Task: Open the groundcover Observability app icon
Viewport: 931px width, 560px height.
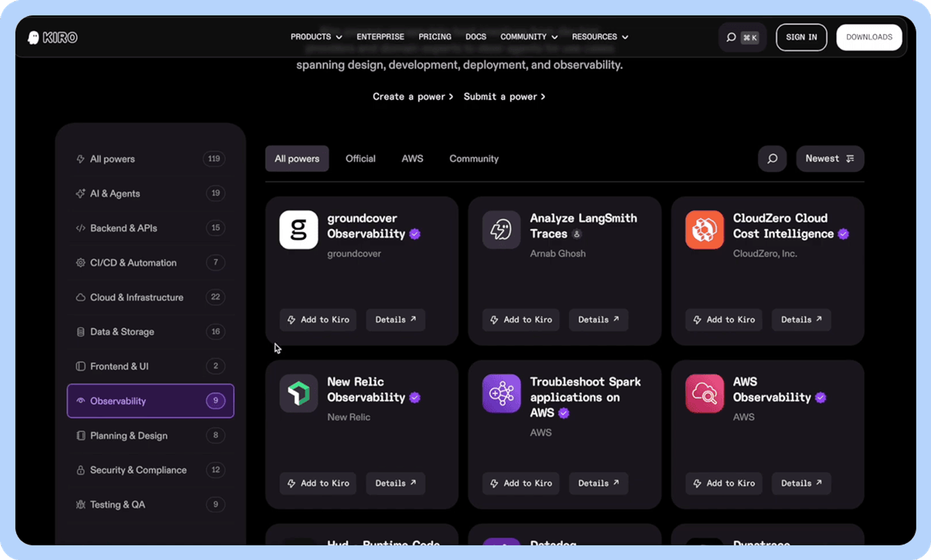Action: [x=299, y=230]
